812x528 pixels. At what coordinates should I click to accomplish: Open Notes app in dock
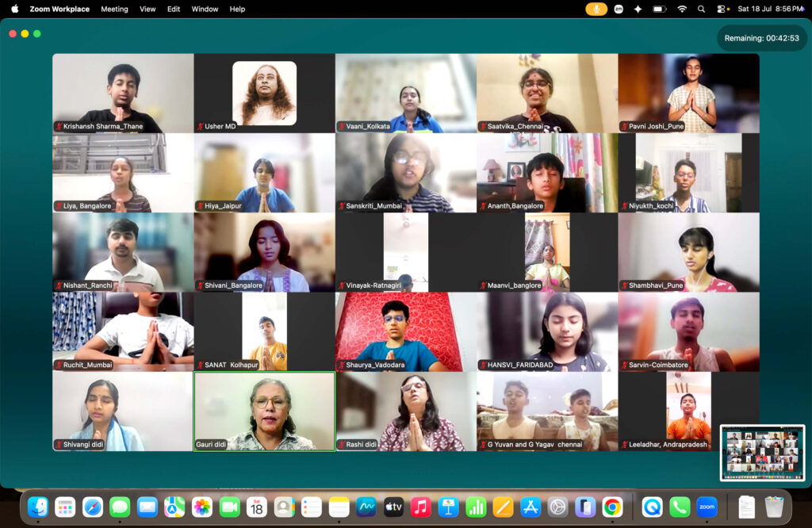click(339, 507)
